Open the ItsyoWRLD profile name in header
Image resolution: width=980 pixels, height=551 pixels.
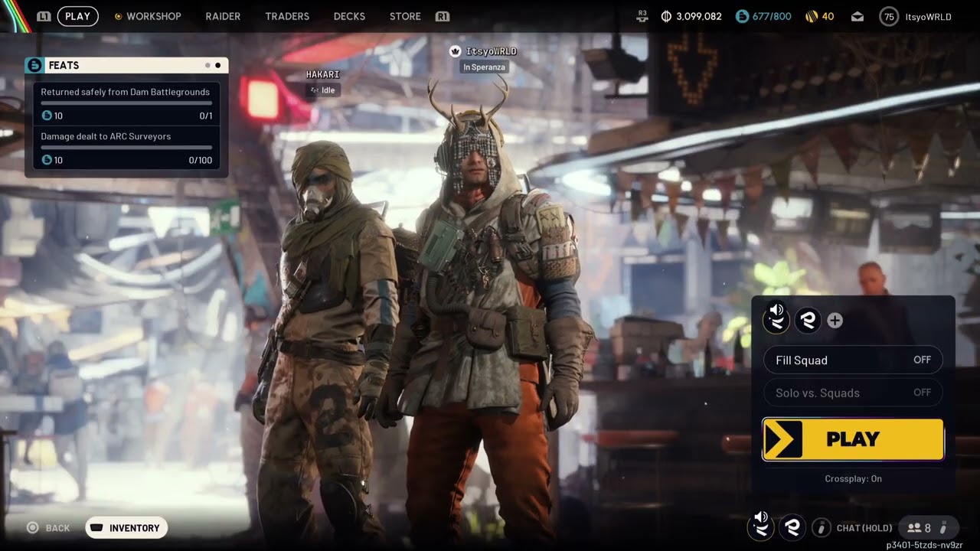point(928,16)
